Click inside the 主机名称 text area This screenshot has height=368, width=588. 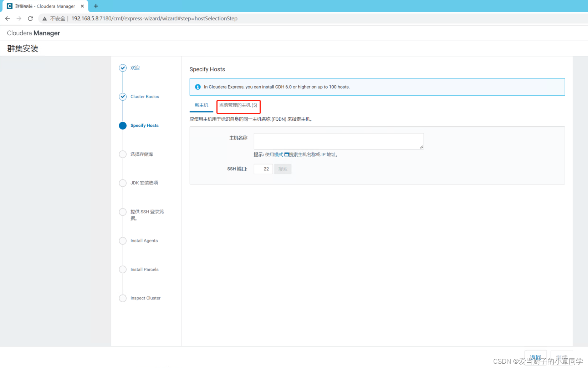[x=338, y=141]
